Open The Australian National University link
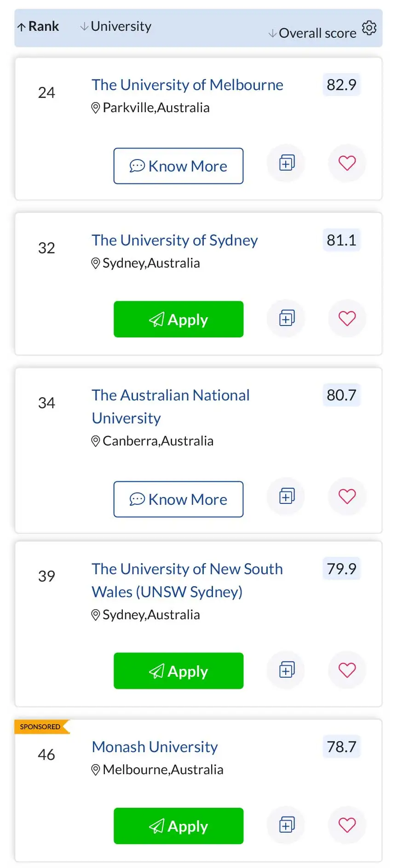Viewport: 397px width, 868px height. click(x=171, y=406)
